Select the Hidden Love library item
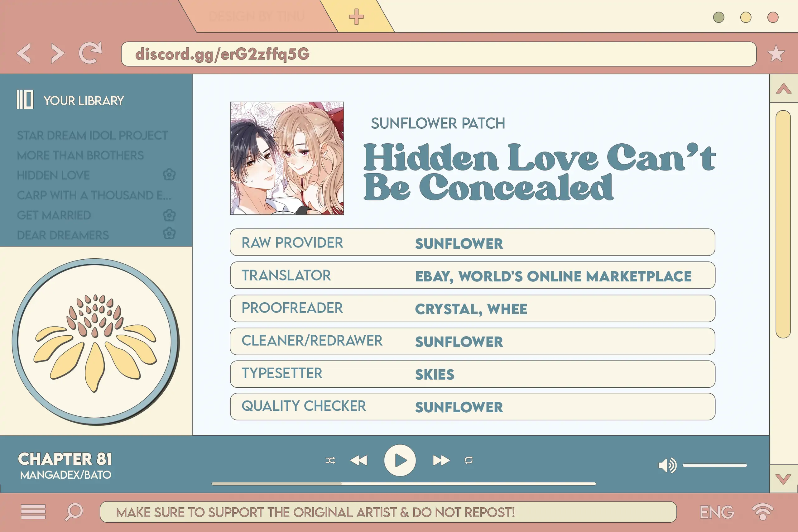Screen dimensions: 798x532 (x=53, y=175)
